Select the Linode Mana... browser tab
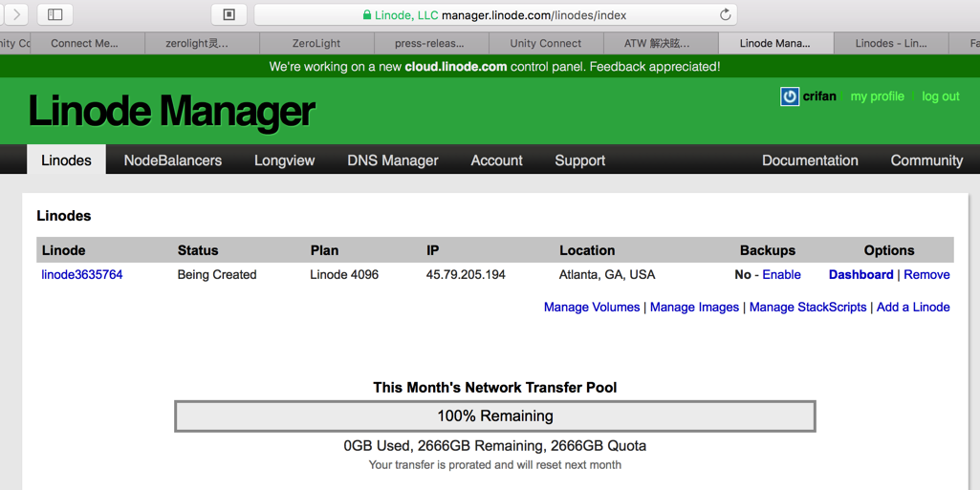980x490 pixels. coord(775,43)
